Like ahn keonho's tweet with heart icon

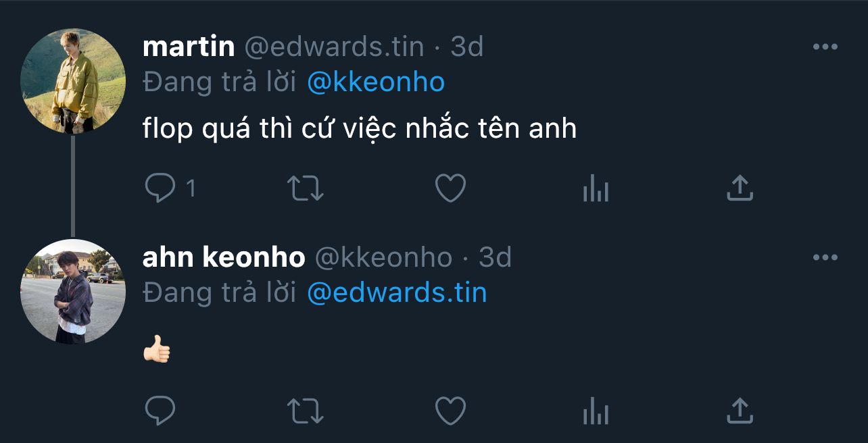click(x=450, y=410)
